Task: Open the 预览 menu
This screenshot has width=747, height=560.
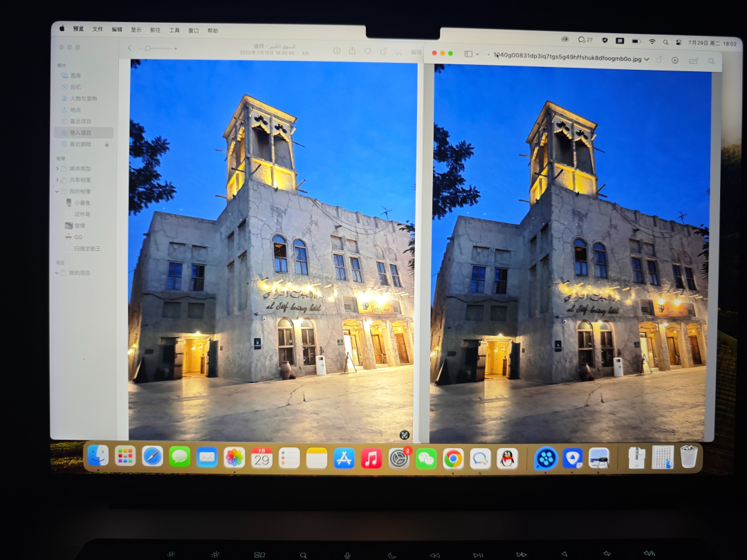Action: (x=79, y=28)
